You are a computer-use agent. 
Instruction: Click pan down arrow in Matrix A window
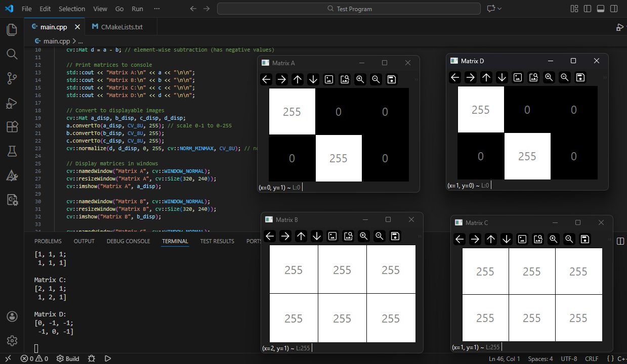pos(313,79)
